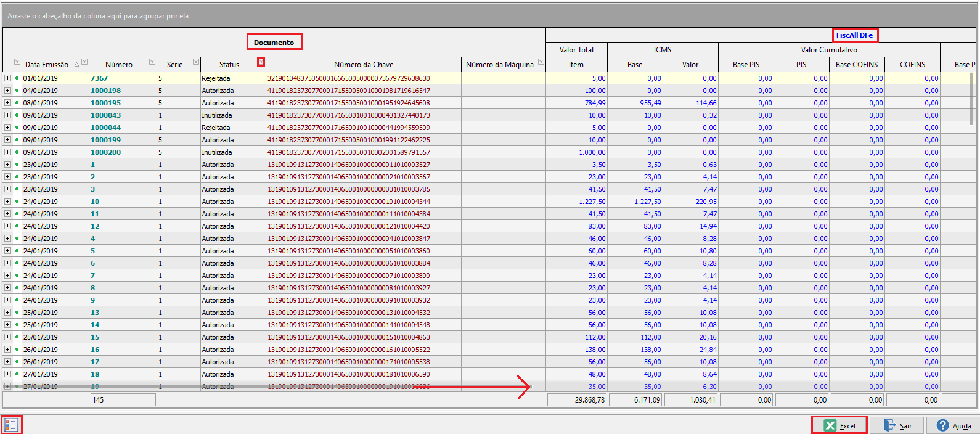This screenshot has width=980, height=434.
Task: Select document number 1000195 cell
Action: click(x=123, y=103)
